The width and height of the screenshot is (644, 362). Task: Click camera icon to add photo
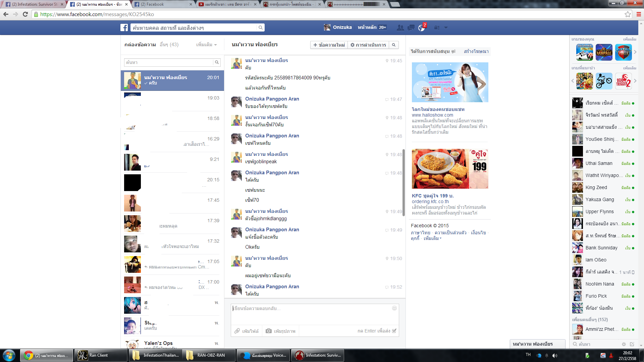(x=269, y=331)
